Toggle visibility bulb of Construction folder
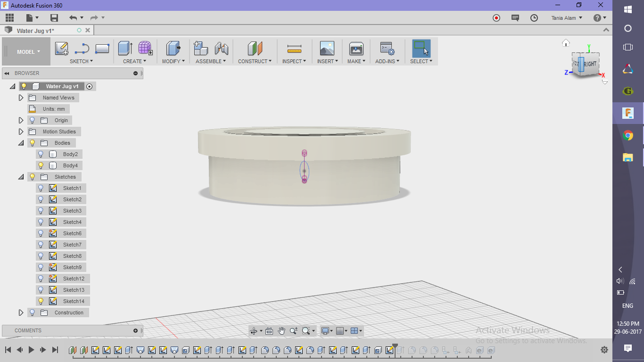This screenshot has height=362, width=644. (32, 313)
